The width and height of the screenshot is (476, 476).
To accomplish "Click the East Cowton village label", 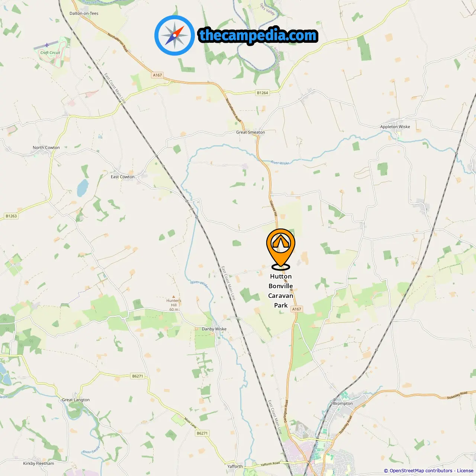I will click(123, 177).
